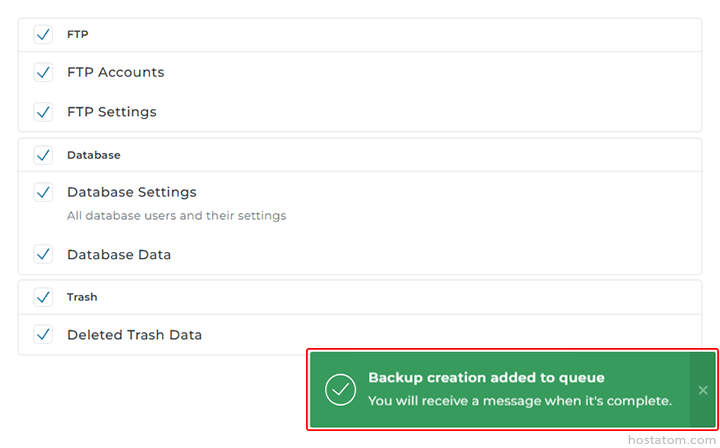Uncheck the FTP group checkbox
The width and height of the screenshot is (720, 448).
43,34
